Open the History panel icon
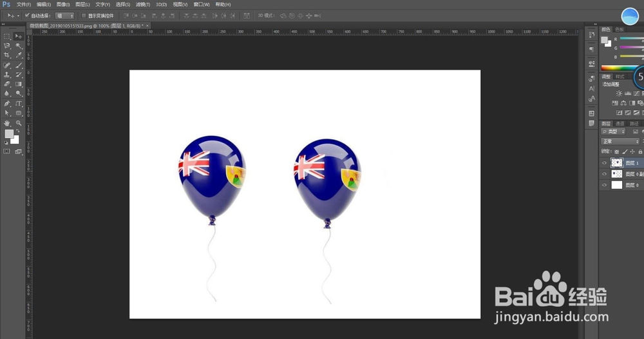Image resolution: width=644 pixels, height=339 pixels. pyautogui.click(x=591, y=35)
